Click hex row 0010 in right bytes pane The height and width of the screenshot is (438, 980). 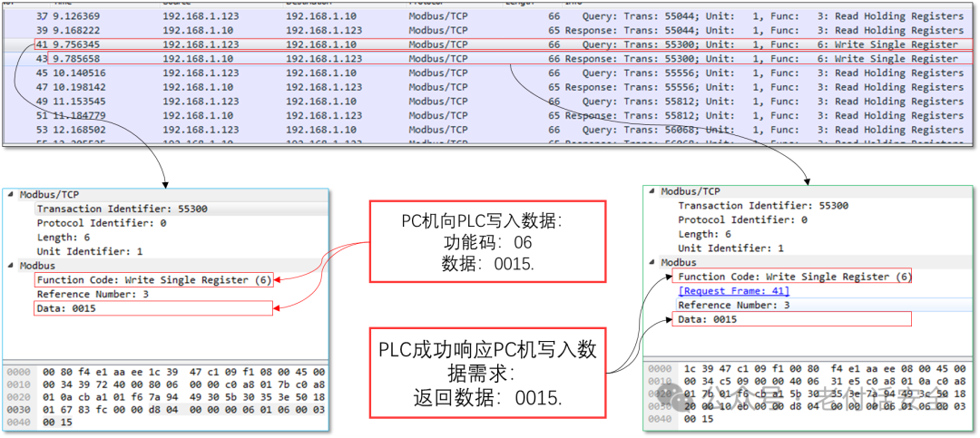(x=808, y=381)
